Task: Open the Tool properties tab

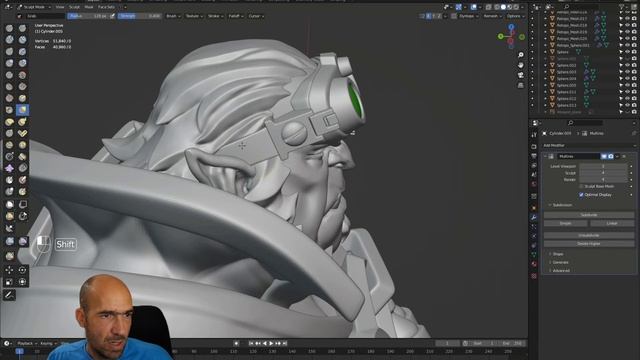Action: [534, 135]
